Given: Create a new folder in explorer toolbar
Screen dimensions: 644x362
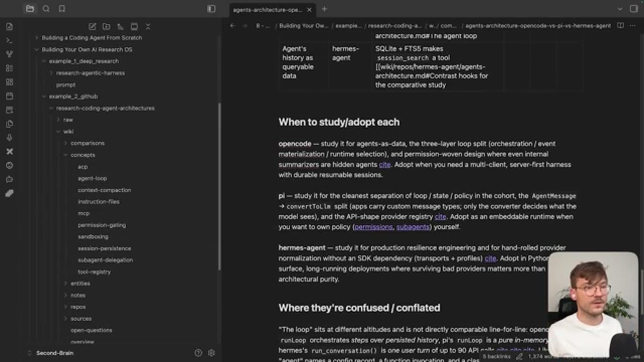Looking at the screenshot, I should point(106,26).
